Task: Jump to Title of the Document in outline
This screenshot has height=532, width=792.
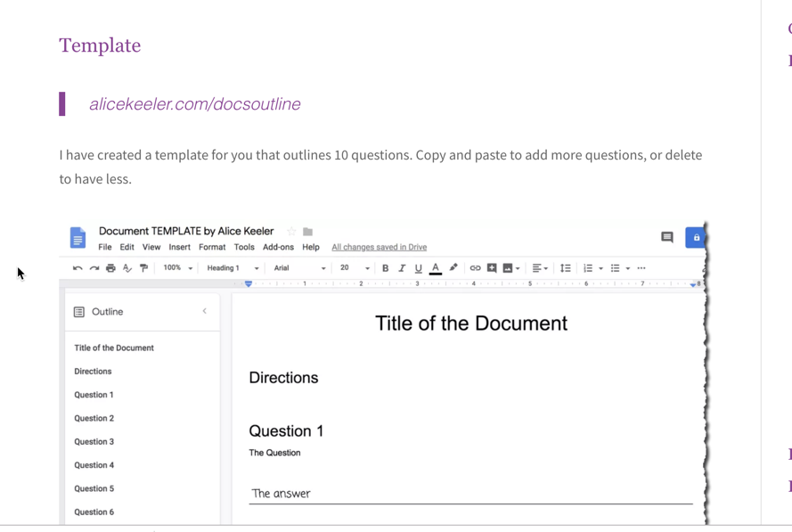Action: point(114,348)
